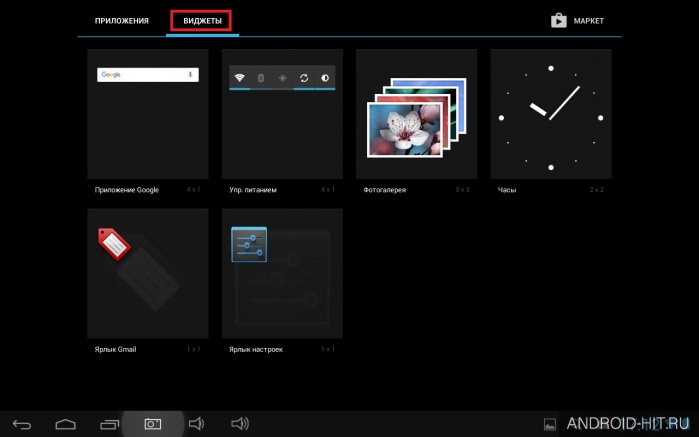
Task: Raise volume with the volume up icon
Action: click(x=240, y=424)
